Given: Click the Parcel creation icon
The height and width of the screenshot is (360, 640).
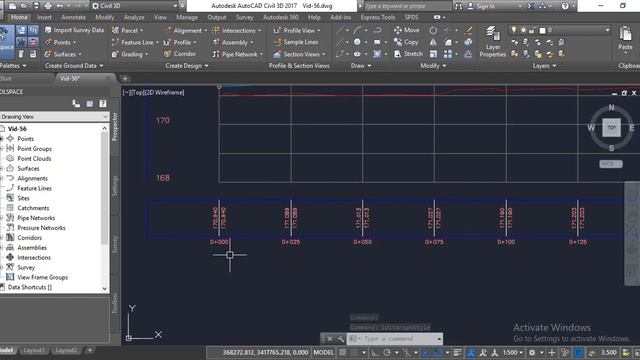Looking at the screenshot, I should pos(116,30).
